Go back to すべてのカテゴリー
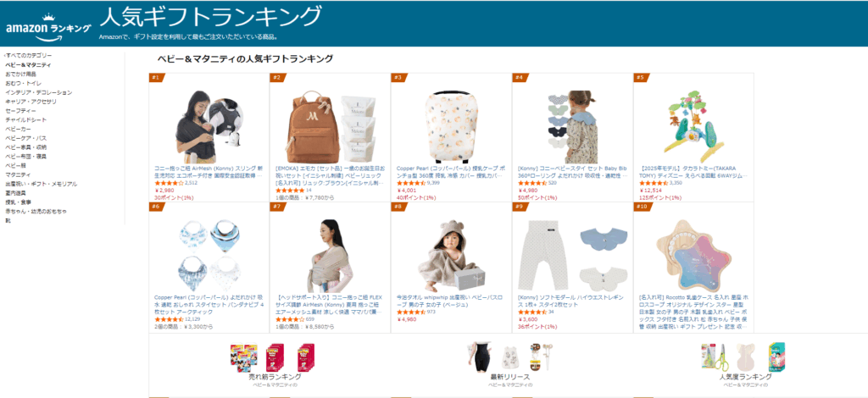The height and width of the screenshot is (398, 868). coord(28,56)
